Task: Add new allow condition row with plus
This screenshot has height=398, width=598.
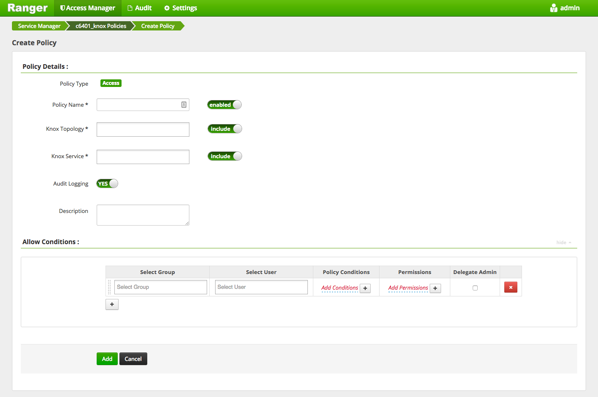Action: [112, 304]
